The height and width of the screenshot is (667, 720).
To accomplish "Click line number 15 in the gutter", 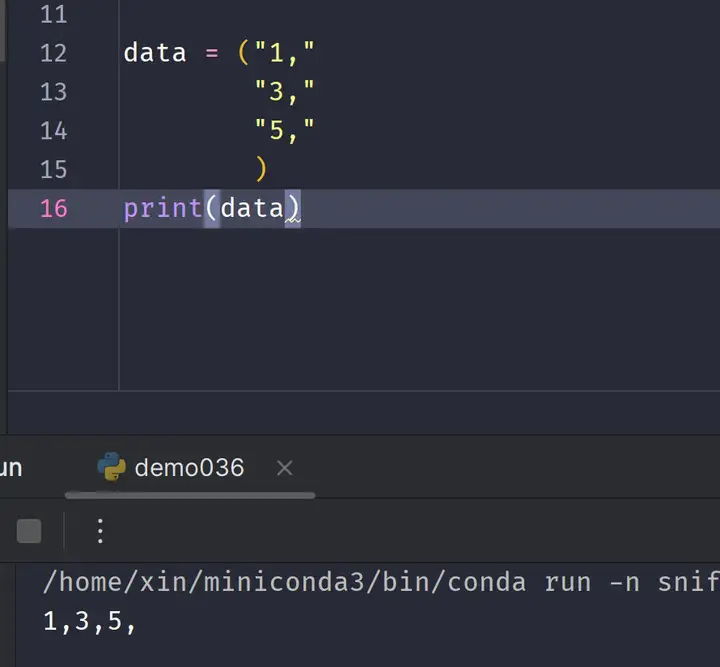I will click(x=54, y=170).
